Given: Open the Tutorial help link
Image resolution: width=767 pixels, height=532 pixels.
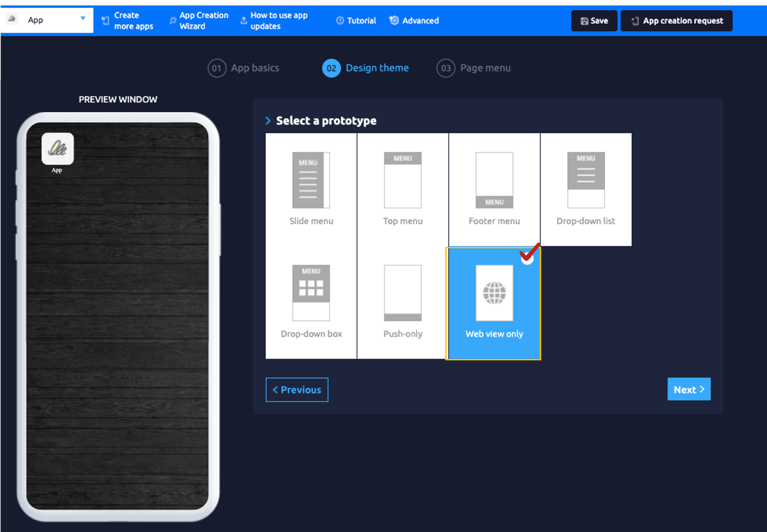Looking at the screenshot, I should (356, 21).
